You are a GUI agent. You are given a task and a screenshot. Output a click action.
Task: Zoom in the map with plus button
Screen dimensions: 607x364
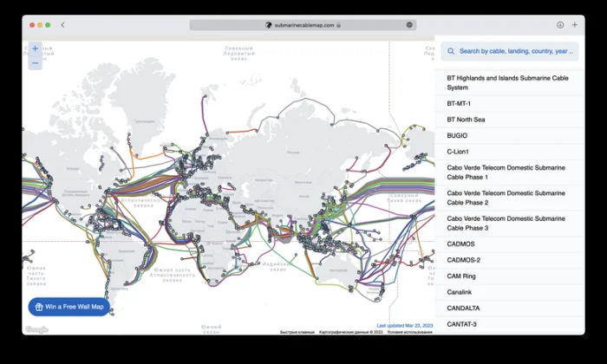click(x=36, y=49)
